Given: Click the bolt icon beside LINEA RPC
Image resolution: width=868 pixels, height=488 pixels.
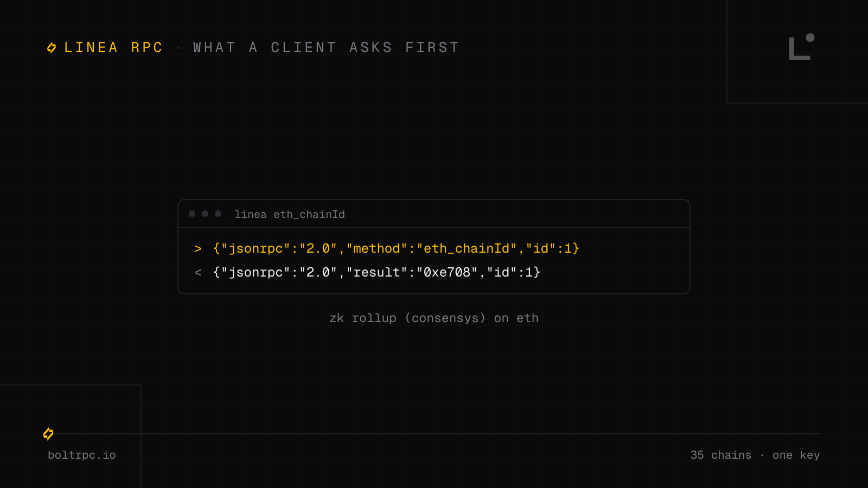Looking at the screenshot, I should pos(52,48).
